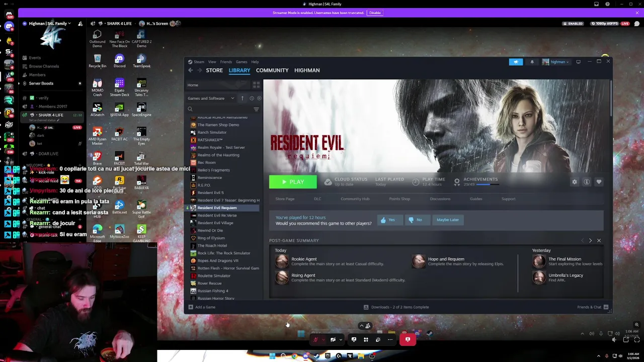Open NVIDIA App desktop icon
This screenshot has width=644, height=362.
[119, 110]
